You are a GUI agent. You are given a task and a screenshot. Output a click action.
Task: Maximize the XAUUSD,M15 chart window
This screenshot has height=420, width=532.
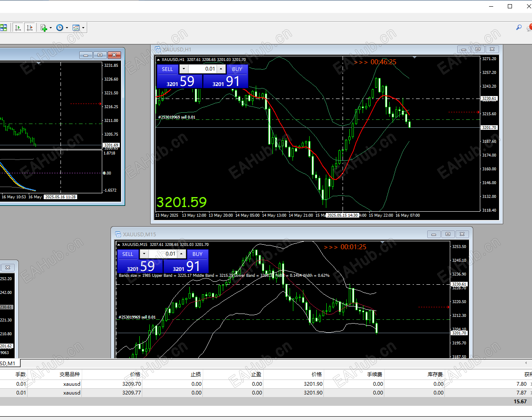448,234
